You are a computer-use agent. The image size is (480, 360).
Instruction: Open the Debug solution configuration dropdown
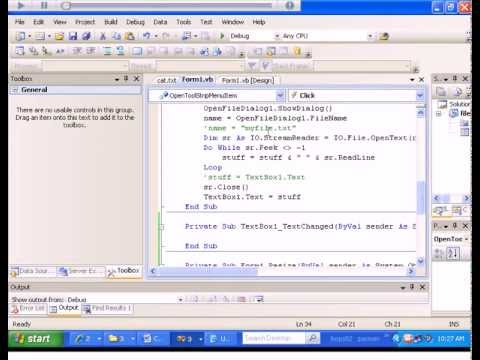(x=277, y=36)
